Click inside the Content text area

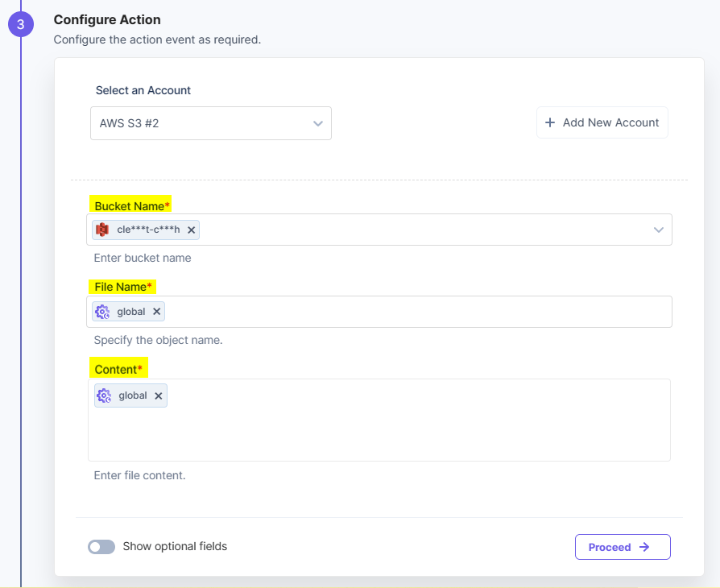pyautogui.click(x=379, y=431)
